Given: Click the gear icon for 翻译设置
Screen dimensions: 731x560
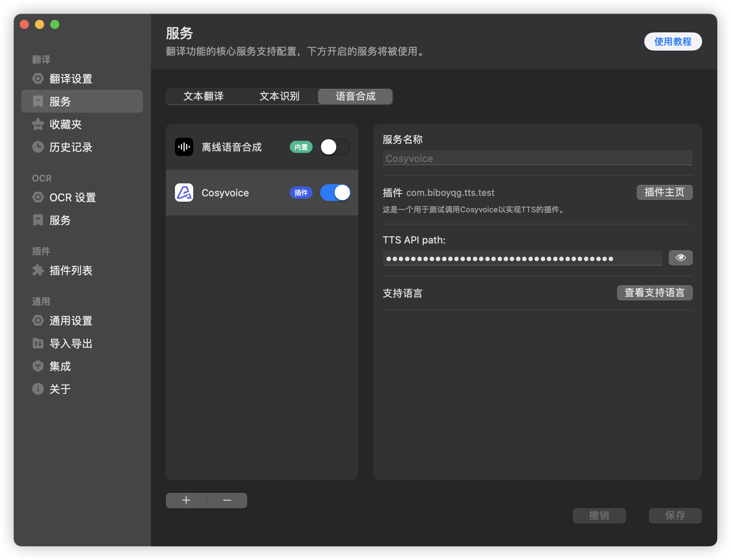Looking at the screenshot, I should click(x=38, y=79).
